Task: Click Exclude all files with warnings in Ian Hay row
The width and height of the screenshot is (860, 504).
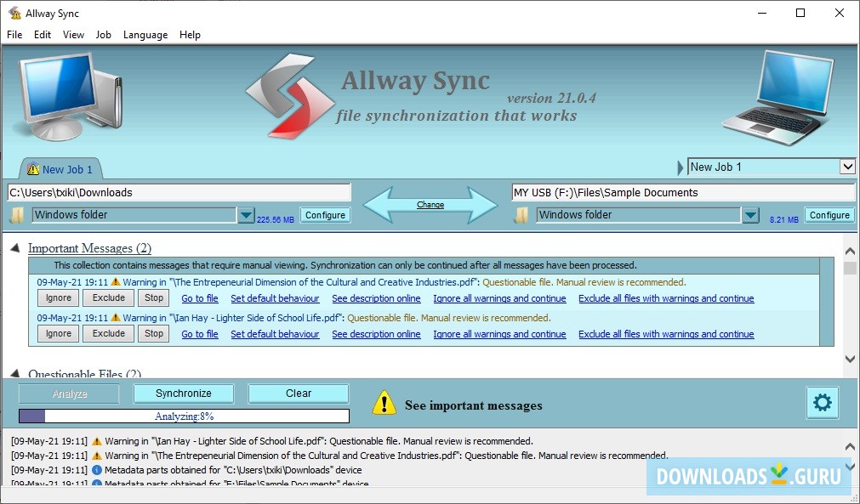Action: tap(666, 334)
